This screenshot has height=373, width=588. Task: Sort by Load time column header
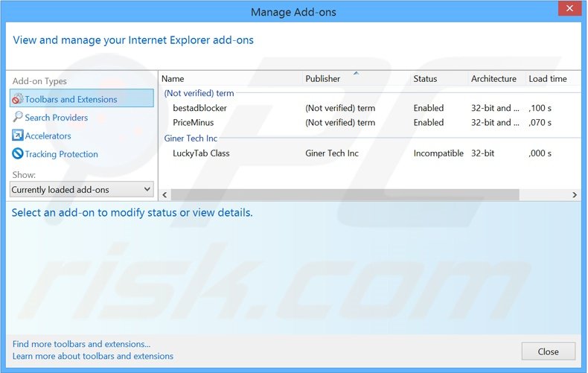click(548, 79)
